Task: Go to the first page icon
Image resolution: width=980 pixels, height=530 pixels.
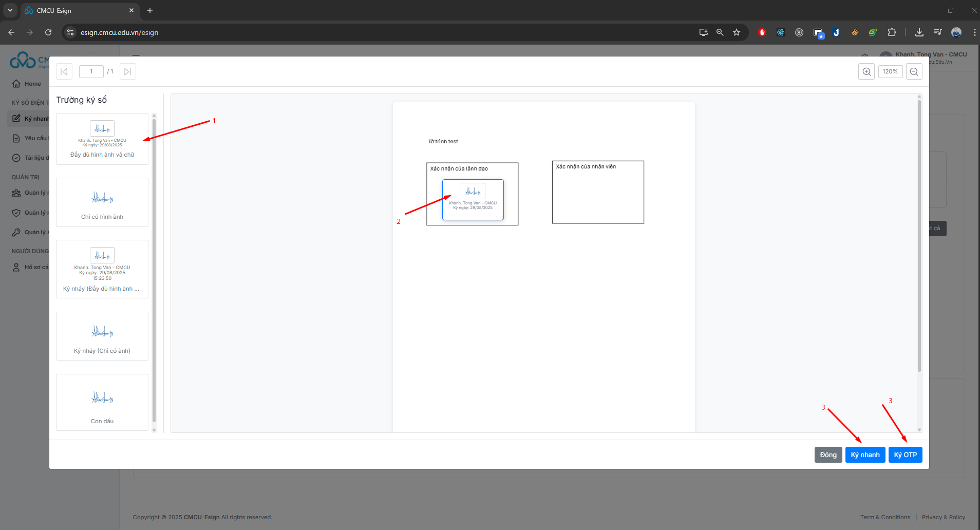Action: pos(64,72)
